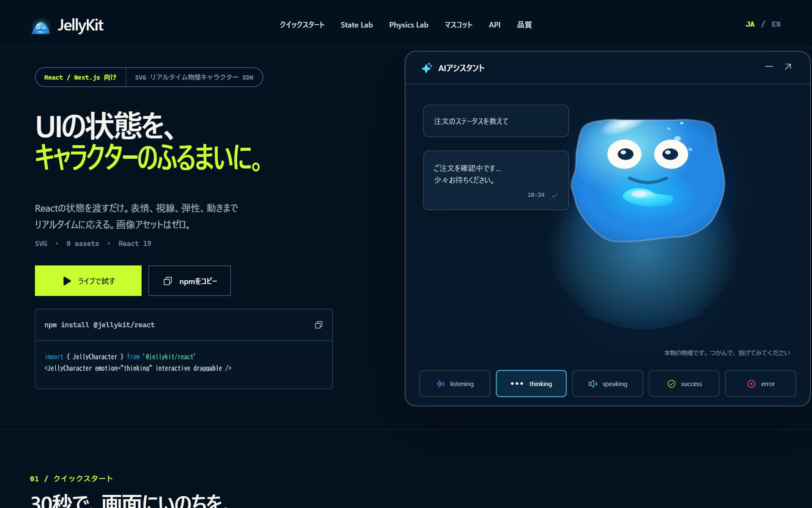
Task: Click the message delivered checkmark icon
Action: 555,195
